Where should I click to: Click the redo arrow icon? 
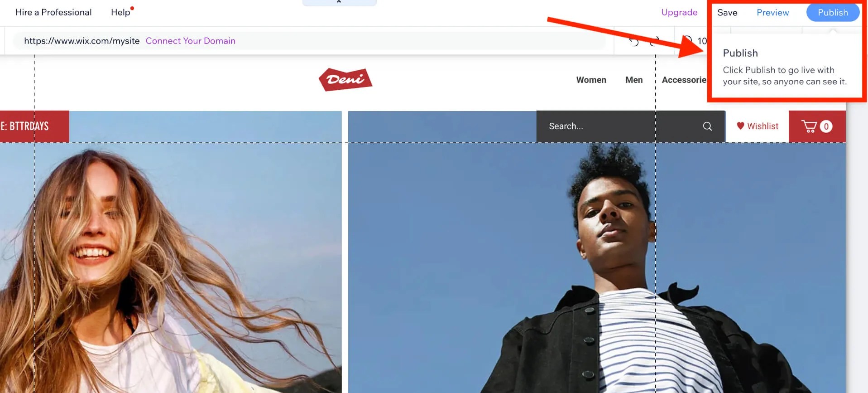coord(655,41)
